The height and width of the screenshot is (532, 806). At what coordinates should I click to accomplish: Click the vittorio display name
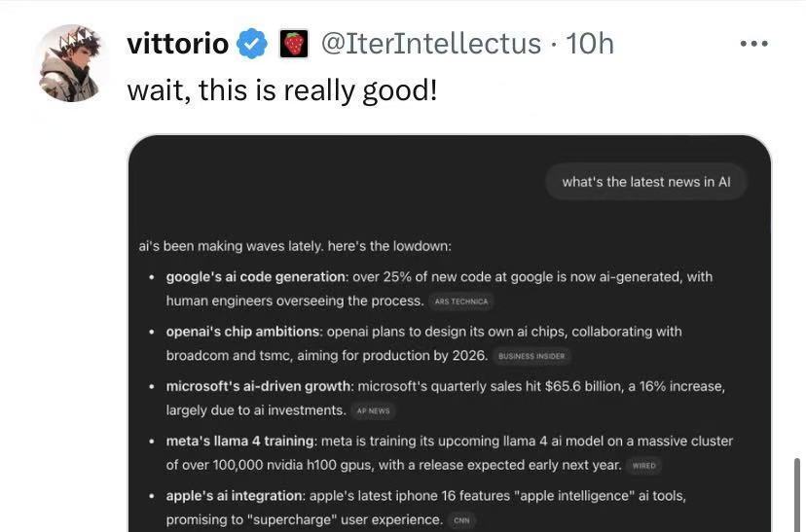178,44
